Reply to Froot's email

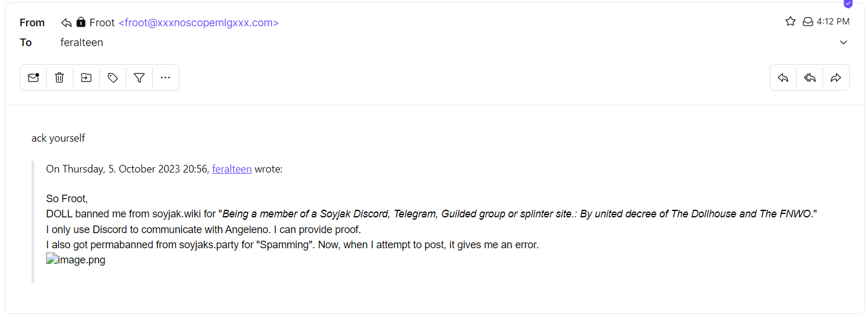783,78
